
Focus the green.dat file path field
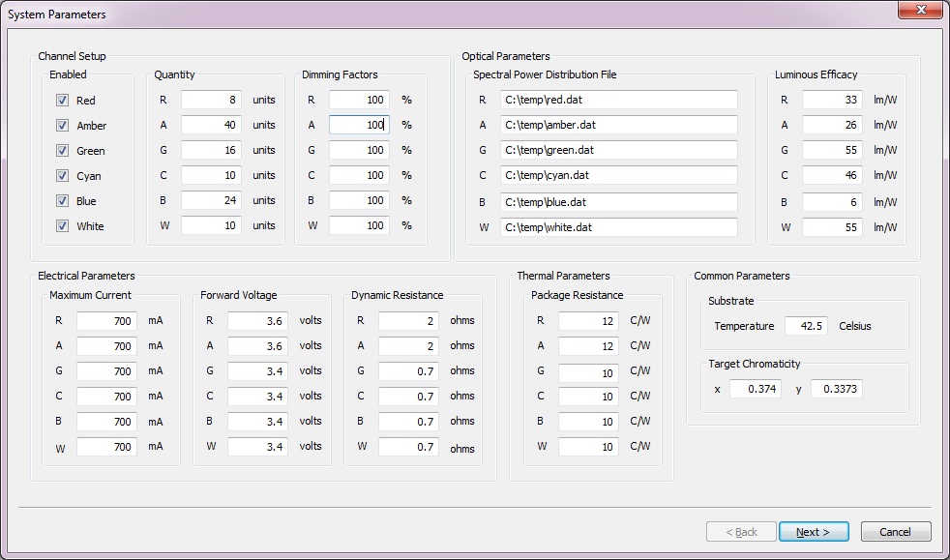pyautogui.click(x=619, y=150)
